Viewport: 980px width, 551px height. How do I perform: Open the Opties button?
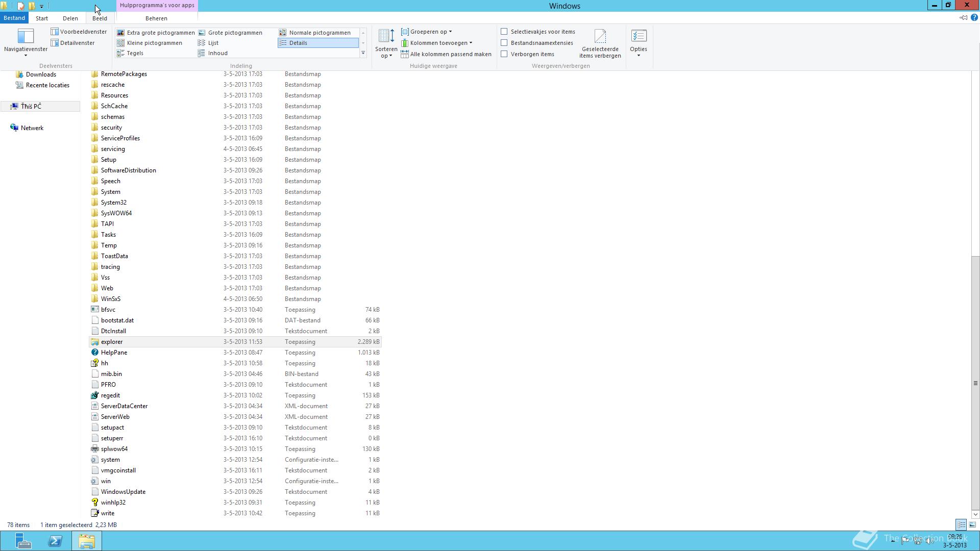pyautogui.click(x=639, y=43)
